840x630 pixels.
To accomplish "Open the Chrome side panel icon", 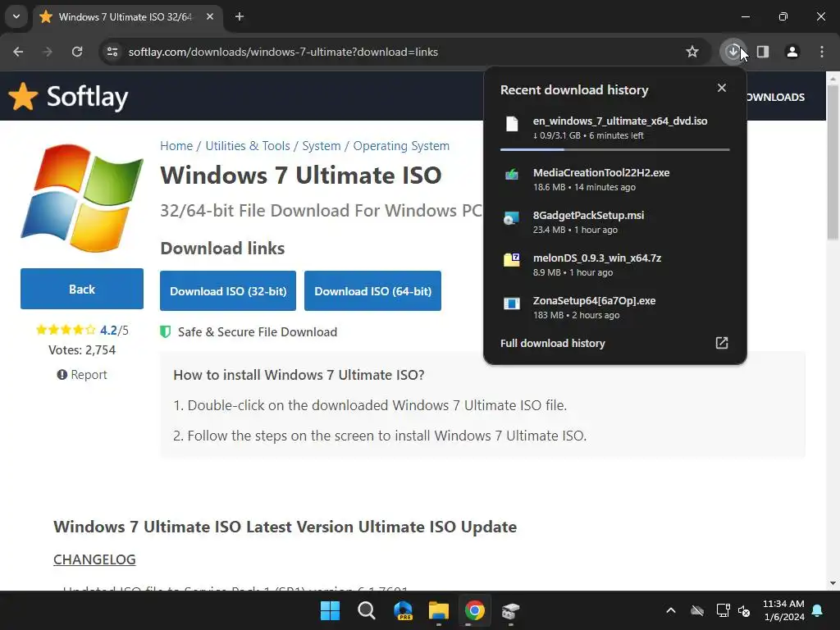I will pos(763,52).
